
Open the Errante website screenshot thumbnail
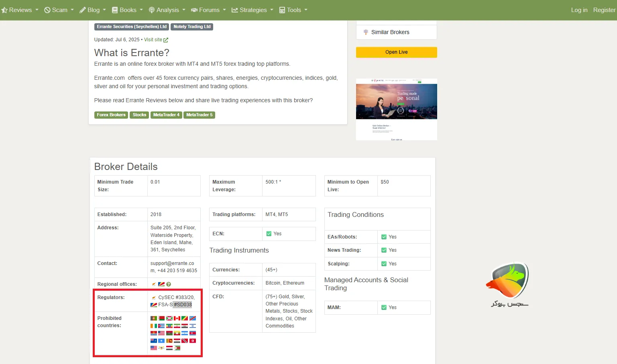(x=396, y=109)
